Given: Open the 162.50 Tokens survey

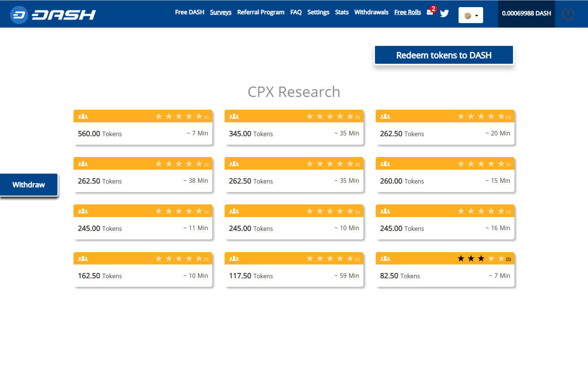Looking at the screenshot, I should (x=143, y=269).
